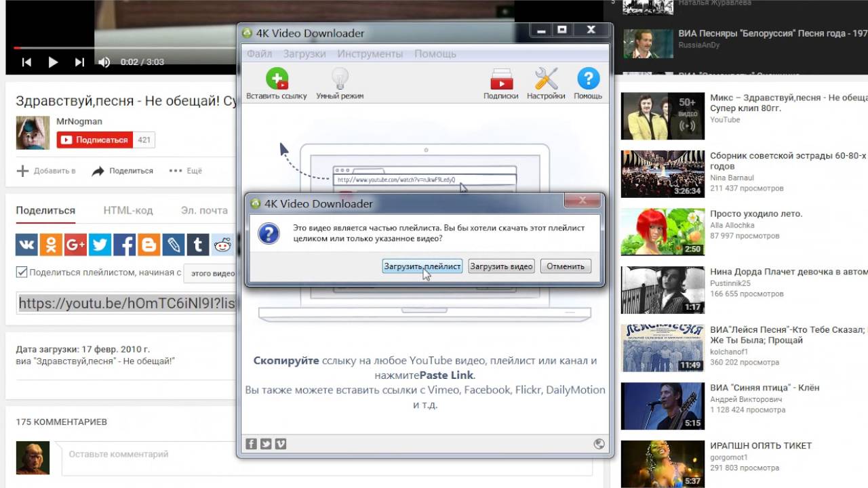Screen dimensions: 868x488
Task: Open MrNogman channel link
Action: (x=79, y=121)
